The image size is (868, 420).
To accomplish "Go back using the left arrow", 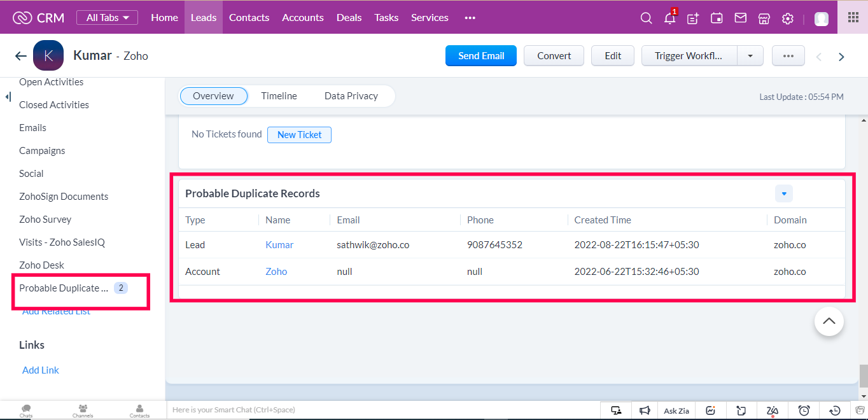I will coord(20,56).
